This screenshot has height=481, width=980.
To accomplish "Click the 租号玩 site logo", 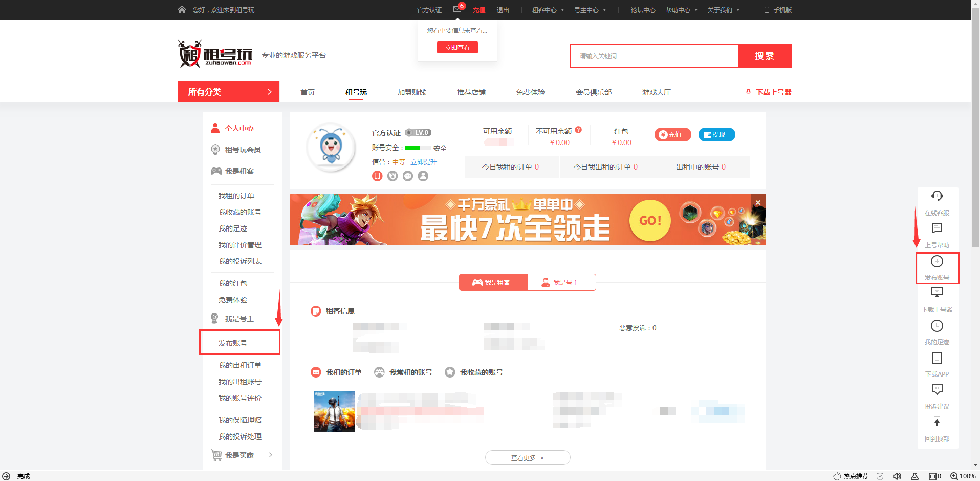I will [215, 54].
